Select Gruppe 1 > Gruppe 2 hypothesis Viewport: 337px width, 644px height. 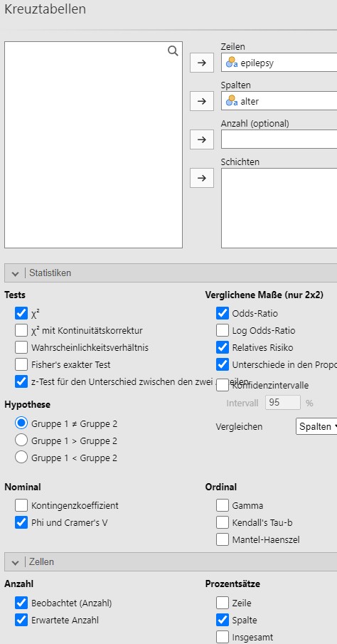[21, 440]
